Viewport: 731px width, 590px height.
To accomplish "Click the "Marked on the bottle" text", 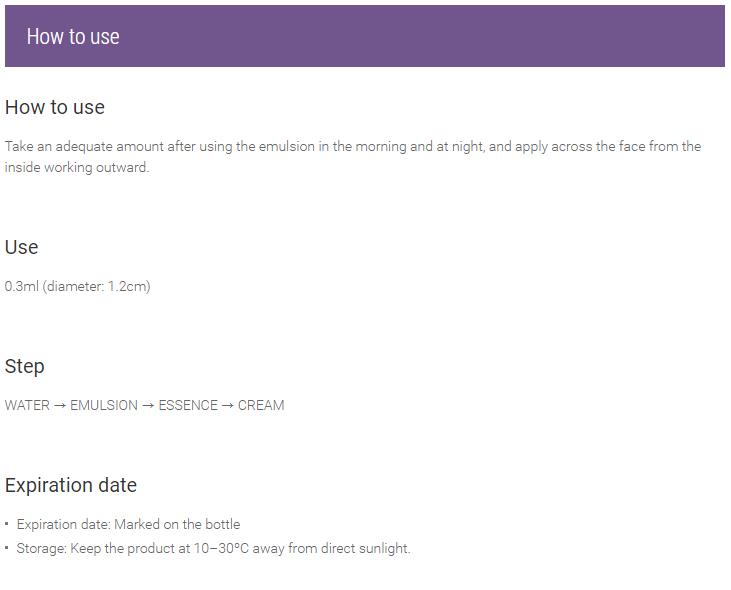I will click(x=177, y=524).
